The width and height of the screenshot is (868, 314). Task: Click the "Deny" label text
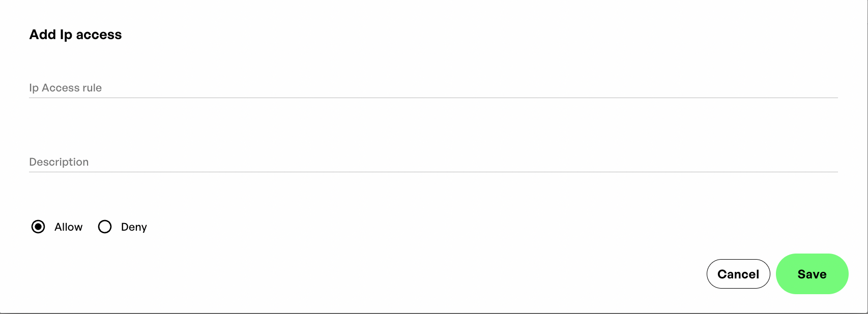(x=134, y=227)
